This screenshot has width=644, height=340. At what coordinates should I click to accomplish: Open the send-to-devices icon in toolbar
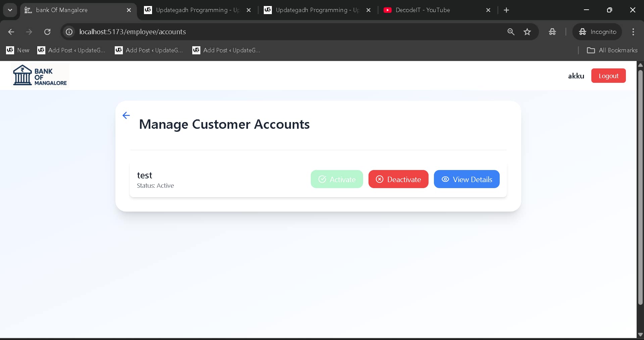point(552,32)
